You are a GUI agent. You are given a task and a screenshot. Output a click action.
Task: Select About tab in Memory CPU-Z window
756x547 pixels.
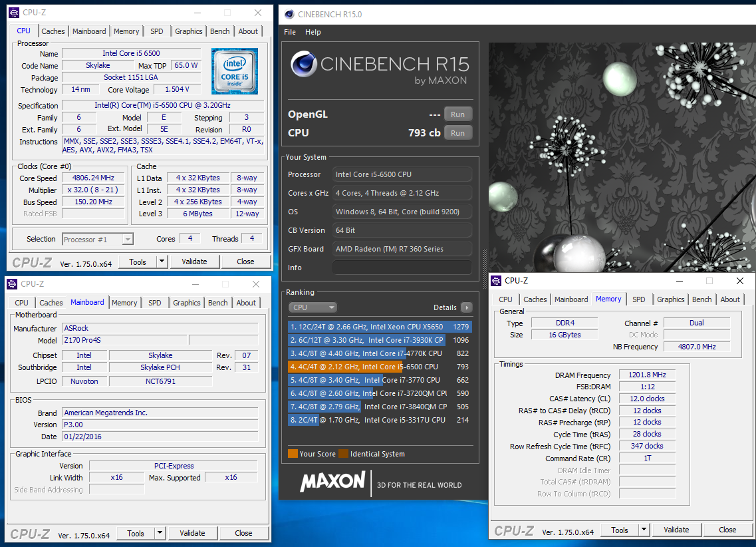pyautogui.click(x=730, y=299)
